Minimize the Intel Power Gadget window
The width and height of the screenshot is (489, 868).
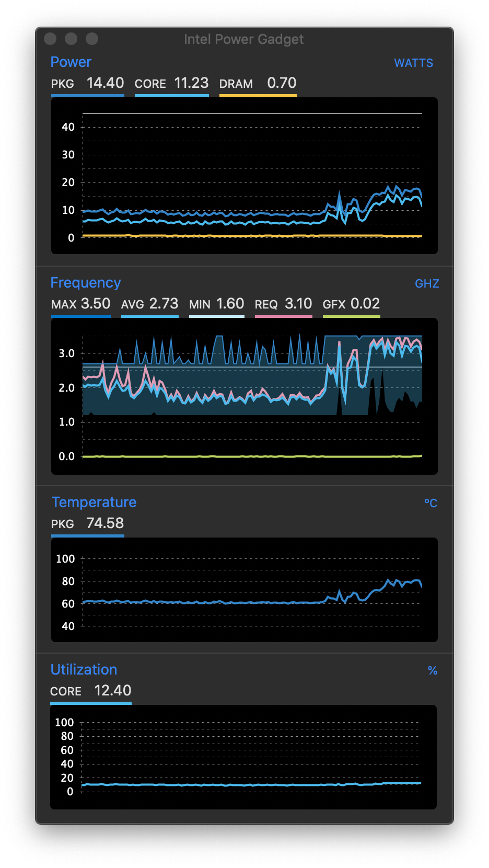[71, 39]
